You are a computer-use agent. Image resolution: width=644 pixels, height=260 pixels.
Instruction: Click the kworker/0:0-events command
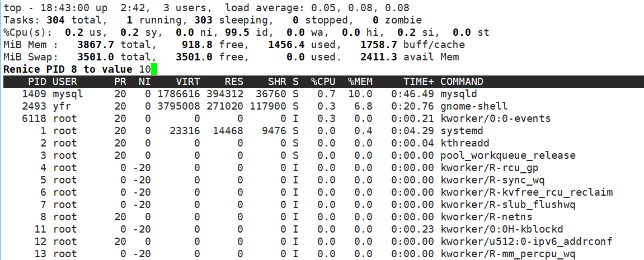point(495,119)
